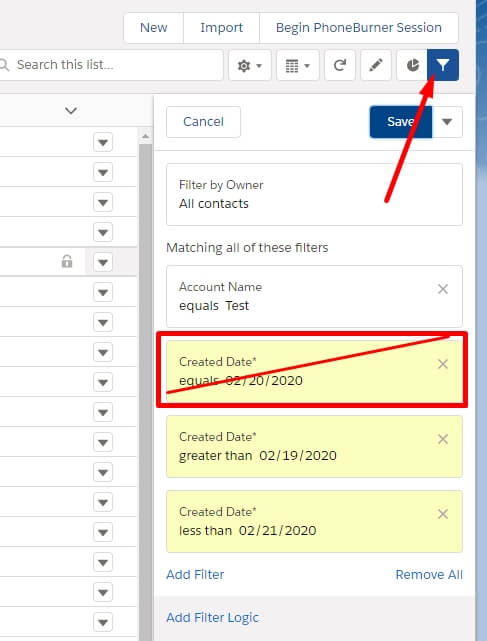Viewport: 487px width, 641px height.
Task: Remove the Created Date equals 02/20/2020 filter
Action: [443, 364]
